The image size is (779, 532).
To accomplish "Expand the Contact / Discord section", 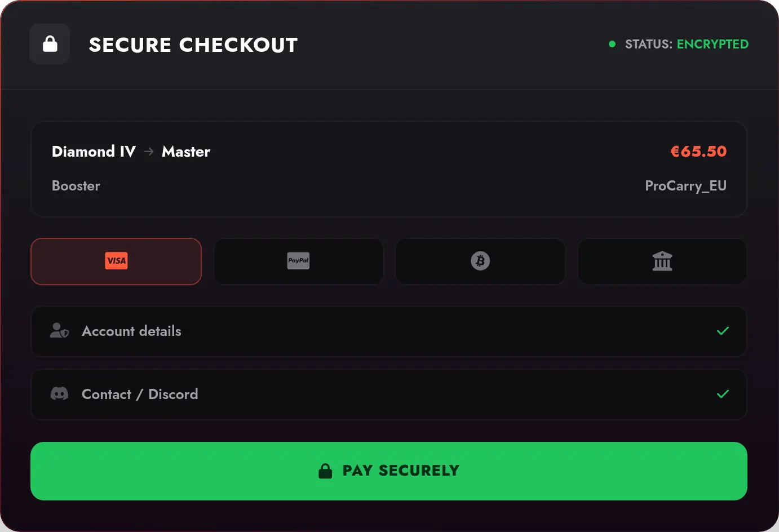I will click(389, 394).
